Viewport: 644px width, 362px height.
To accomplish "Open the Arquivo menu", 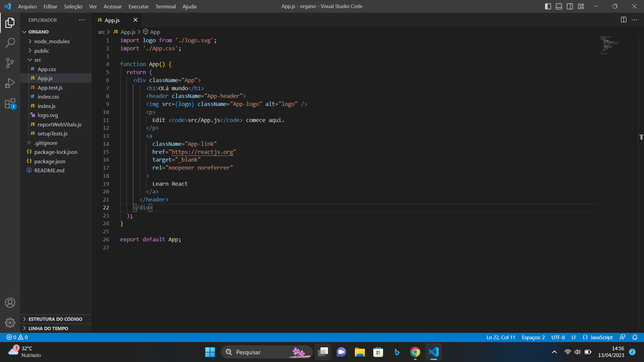I will (27, 6).
